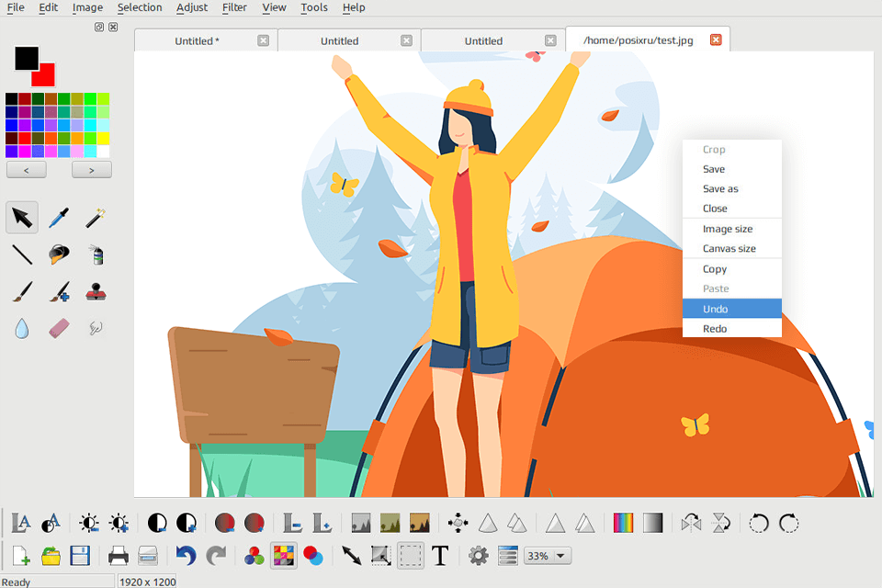Click the Ready status bar text
This screenshot has height=588, width=882.
pos(17,582)
